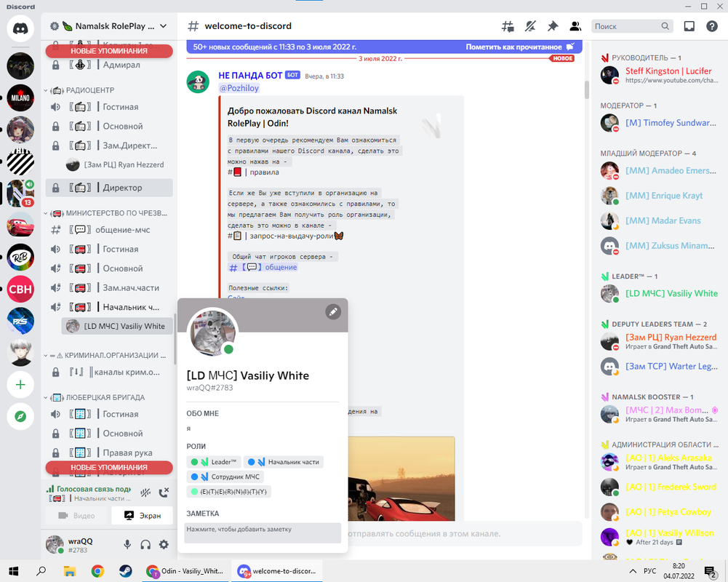Join Правая рука voice channel
Viewport: 728px width, 582px height.
(x=109, y=453)
